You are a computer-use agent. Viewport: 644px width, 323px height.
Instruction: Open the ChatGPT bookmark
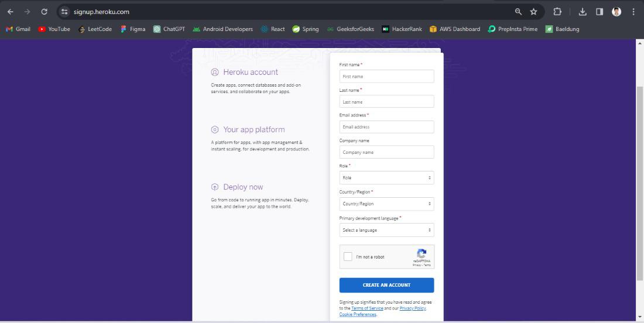(x=169, y=29)
